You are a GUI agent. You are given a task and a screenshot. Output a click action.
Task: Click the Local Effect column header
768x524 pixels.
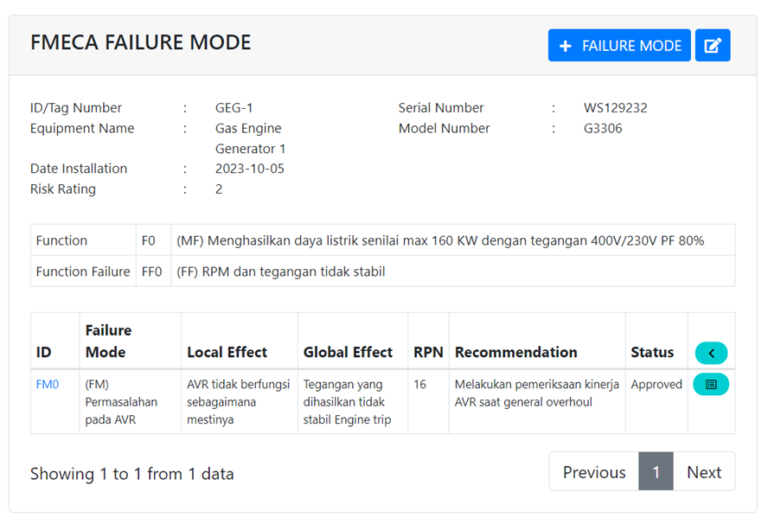tap(227, 352)
